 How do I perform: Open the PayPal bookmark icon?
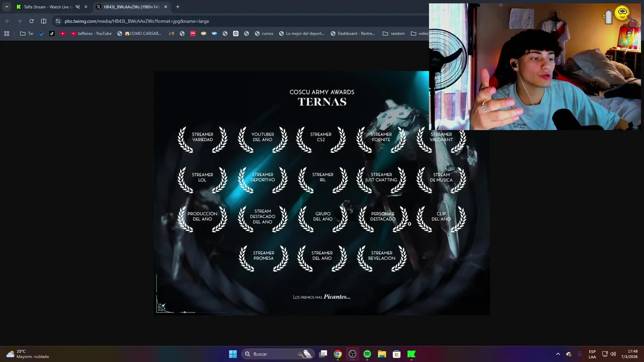[x=41, y=34]
